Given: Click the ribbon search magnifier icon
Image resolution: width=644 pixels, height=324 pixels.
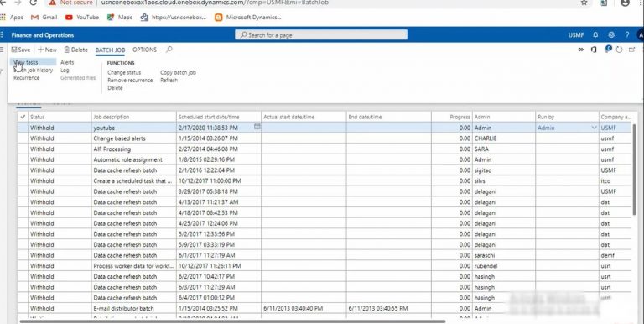Looking at the screenshot, I should point(169,50).
